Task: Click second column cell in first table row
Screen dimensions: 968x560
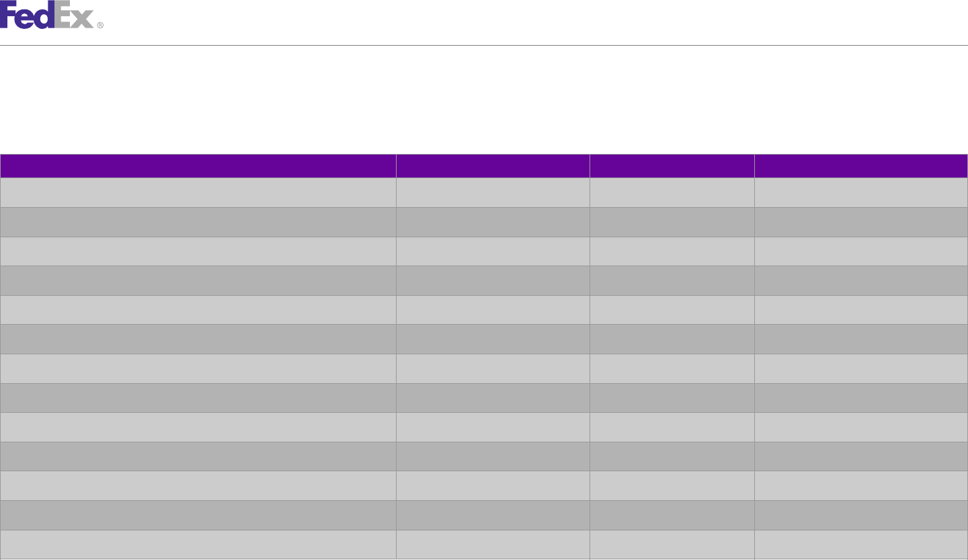Action: coord(493,192)
